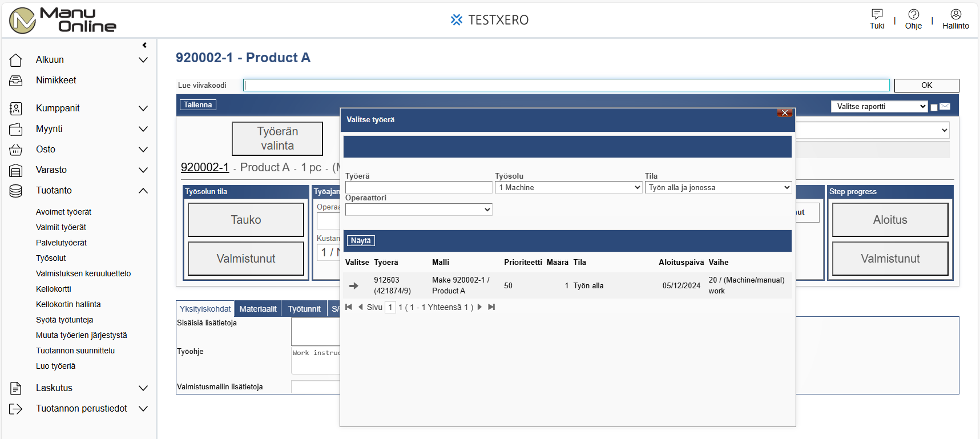Click the OK button next to barcode field
Image resolution: width=980 pixels, height=439 pixels.
click(x=926, y=86)
